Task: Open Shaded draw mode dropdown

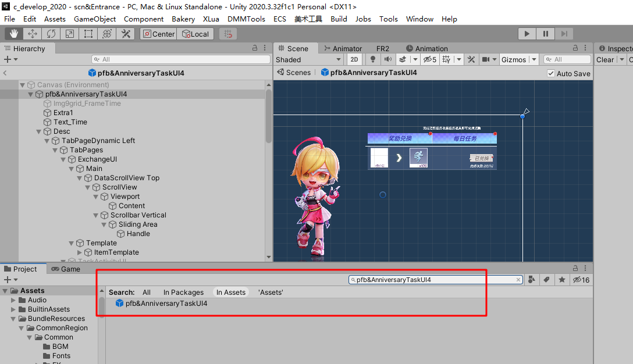Action: coord(308,60)
